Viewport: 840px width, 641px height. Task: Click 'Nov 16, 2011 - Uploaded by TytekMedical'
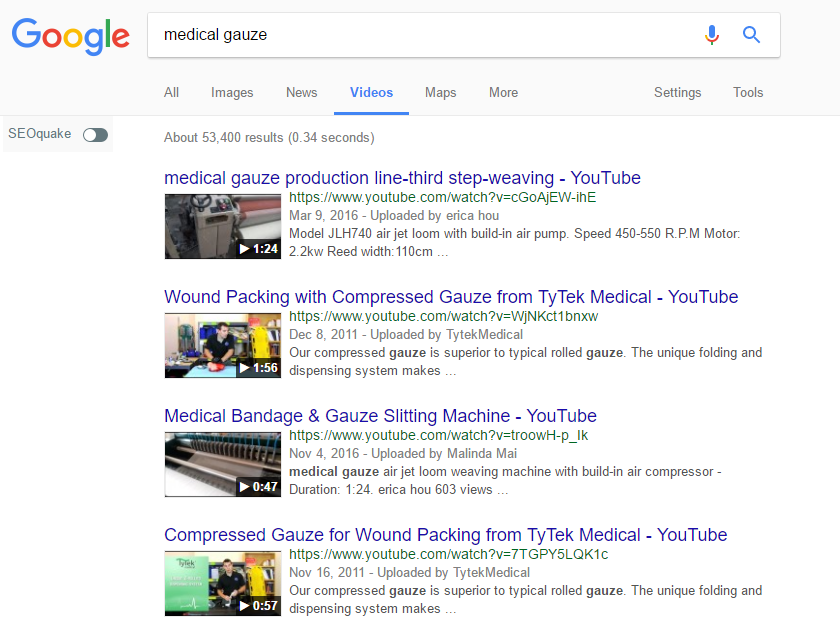click(x=410, y=572)
